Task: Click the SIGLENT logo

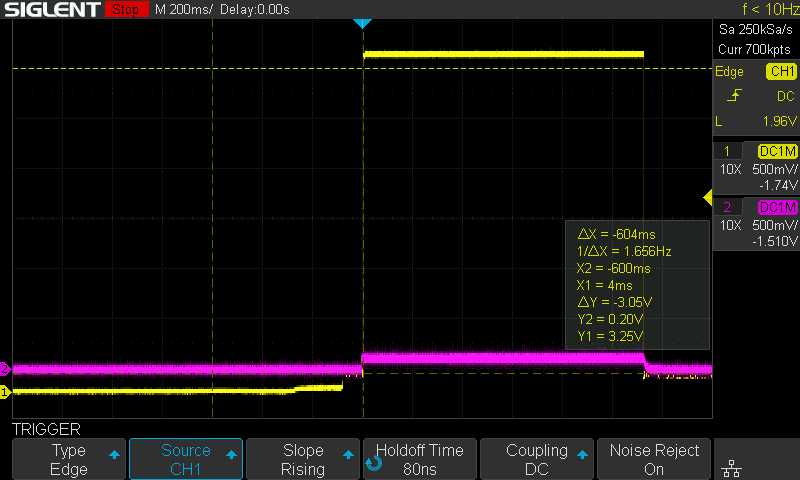Action: coord(52,10)
